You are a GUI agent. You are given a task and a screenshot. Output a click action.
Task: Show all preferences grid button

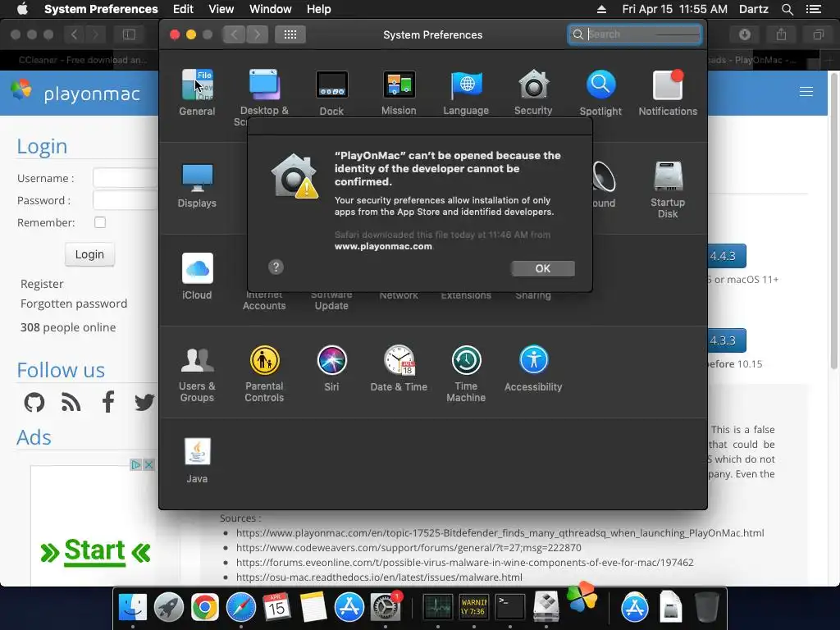pyautogui.click(x=290, y=34)
